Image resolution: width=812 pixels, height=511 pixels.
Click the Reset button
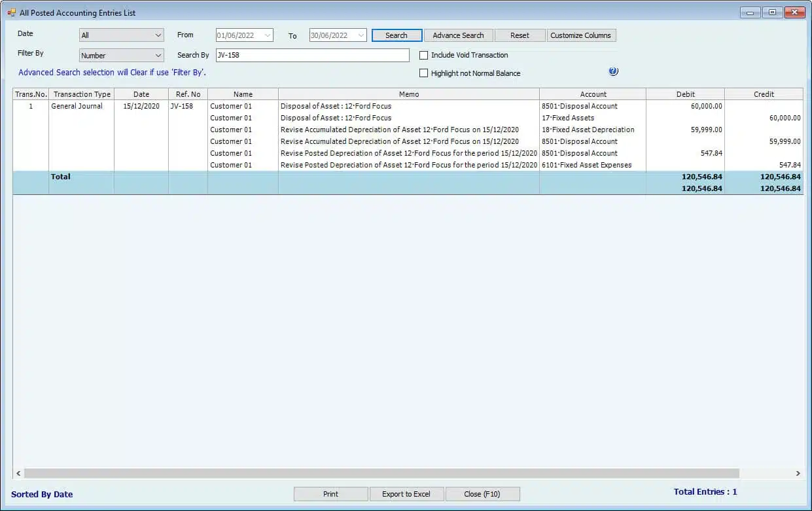coord(520,35)
